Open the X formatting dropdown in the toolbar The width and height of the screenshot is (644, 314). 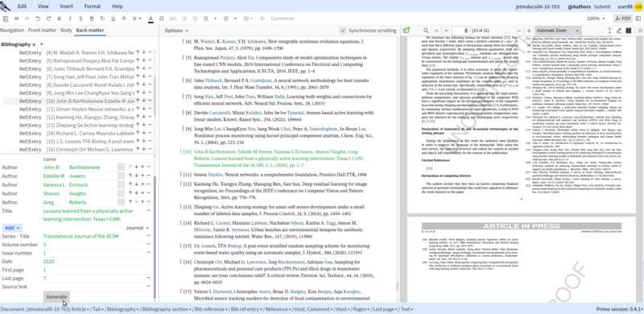[x=136, y=19]
